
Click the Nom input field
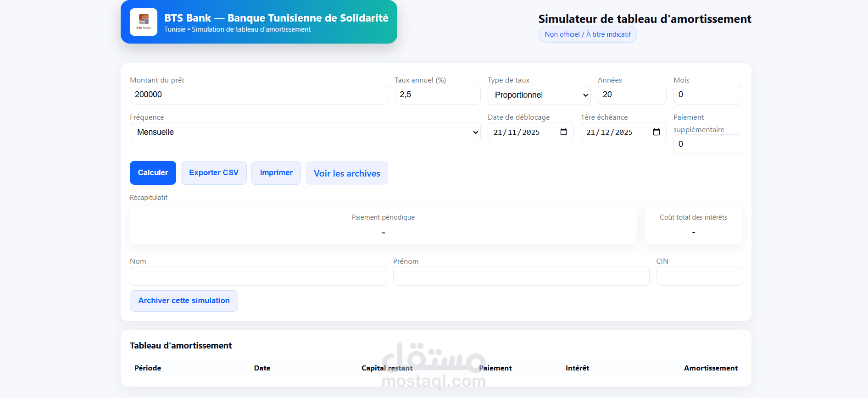click(258, 276)
